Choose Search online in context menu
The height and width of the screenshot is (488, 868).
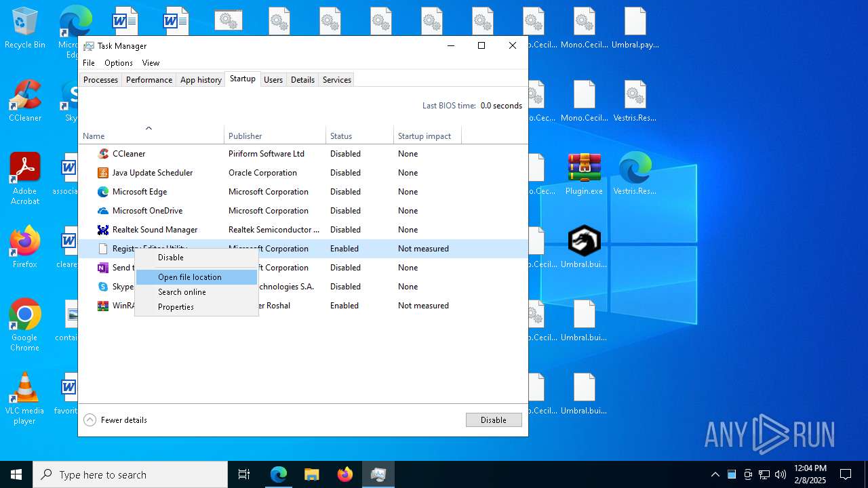click(197, 292)
